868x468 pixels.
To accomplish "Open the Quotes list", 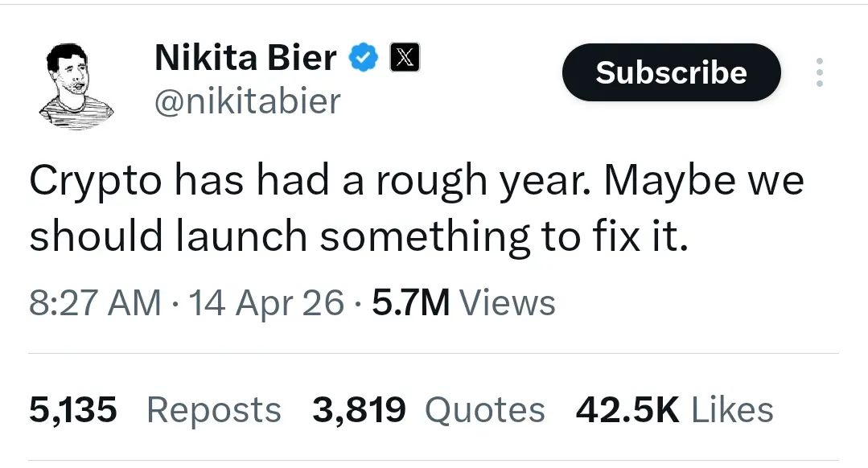I will click(x=484, y=410).
